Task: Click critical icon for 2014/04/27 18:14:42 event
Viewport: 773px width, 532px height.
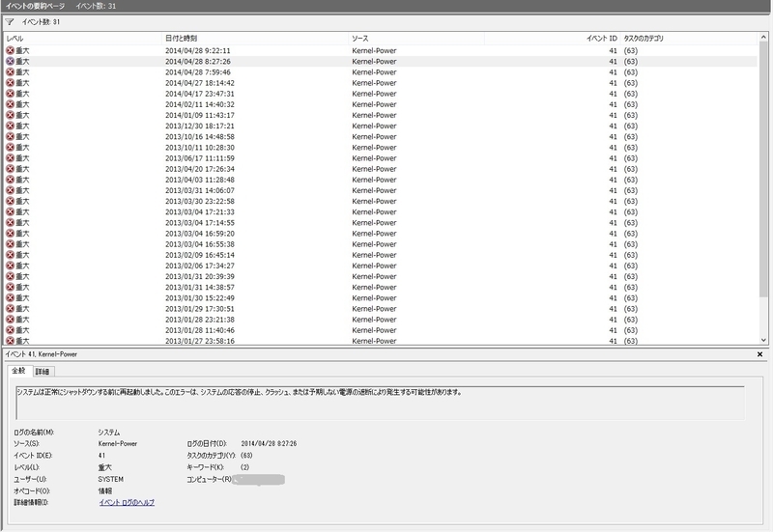Action: (x=10, y=83)
